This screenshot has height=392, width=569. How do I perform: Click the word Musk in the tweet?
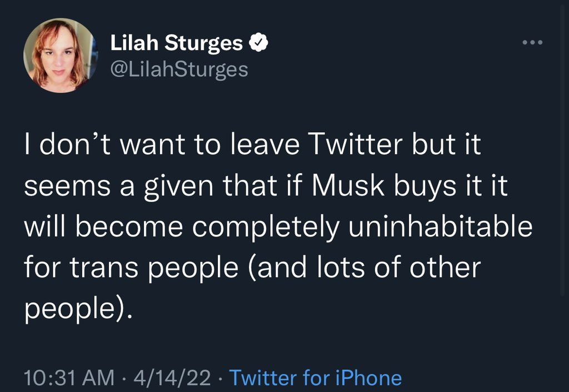coord(348,185)
